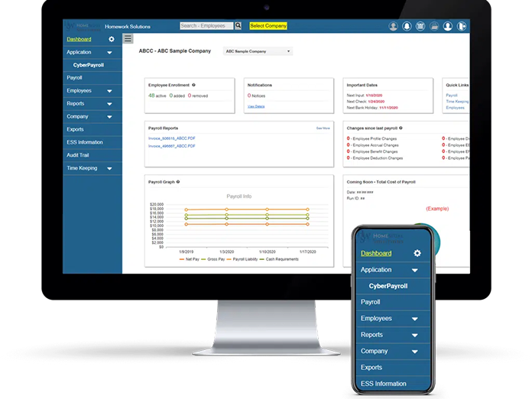Expand Employees arrow on phone menu
This screenshot has width=532, height=399.
(414, 319)
